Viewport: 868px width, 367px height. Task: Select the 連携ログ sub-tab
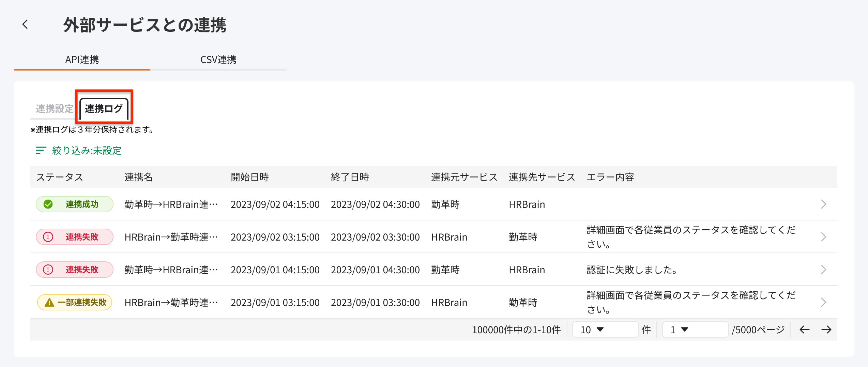point(104,109)
